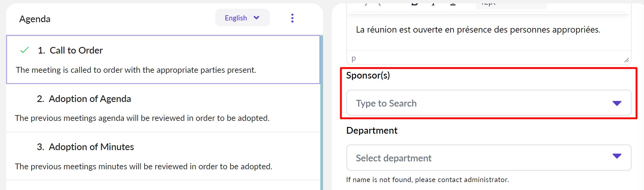Viewport: 644px width, 190px height.
Task: Click the Sponsor(s) field label
Action: (x=368, y=76)
